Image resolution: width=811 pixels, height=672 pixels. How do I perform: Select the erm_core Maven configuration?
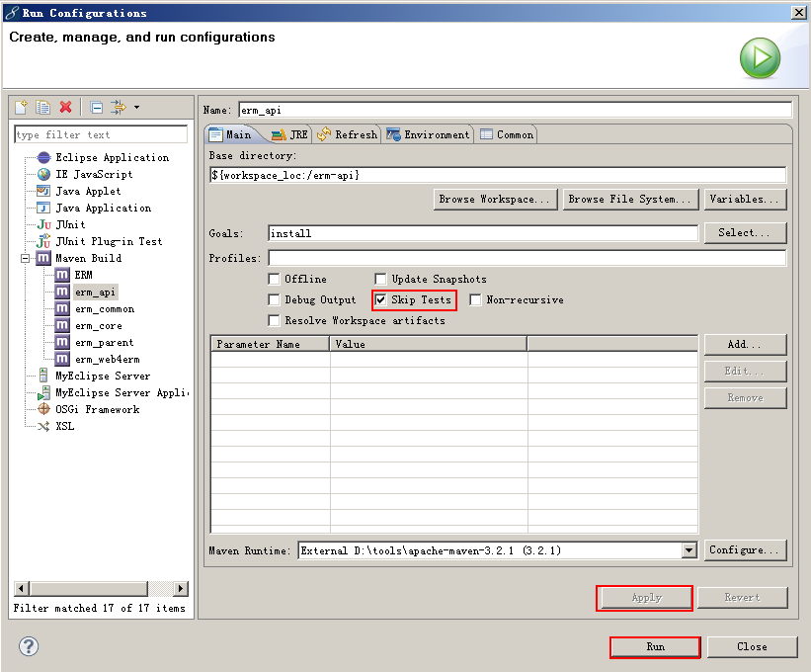(x=98, y=326)
